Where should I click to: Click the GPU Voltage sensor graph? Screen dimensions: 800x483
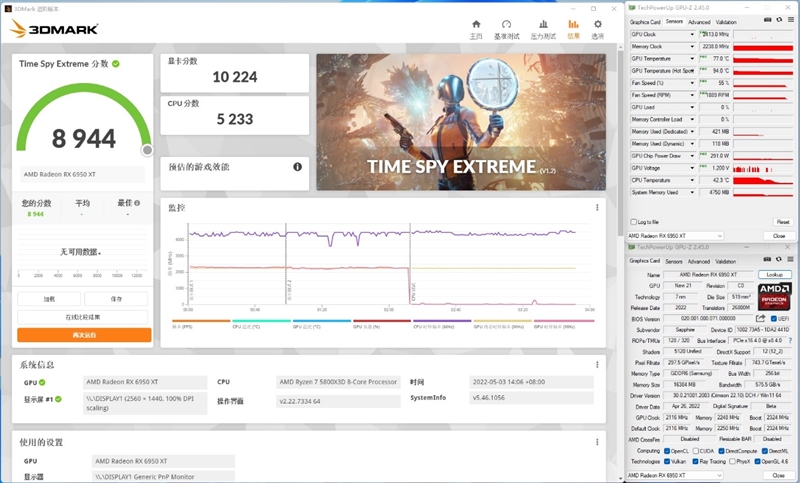click(763, 168)
